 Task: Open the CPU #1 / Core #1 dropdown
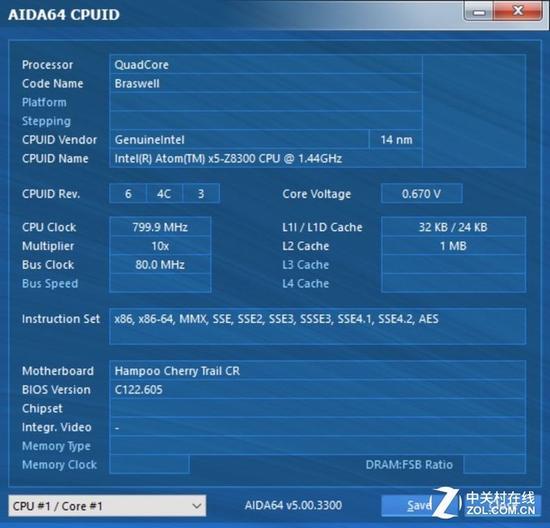point(107,506)
